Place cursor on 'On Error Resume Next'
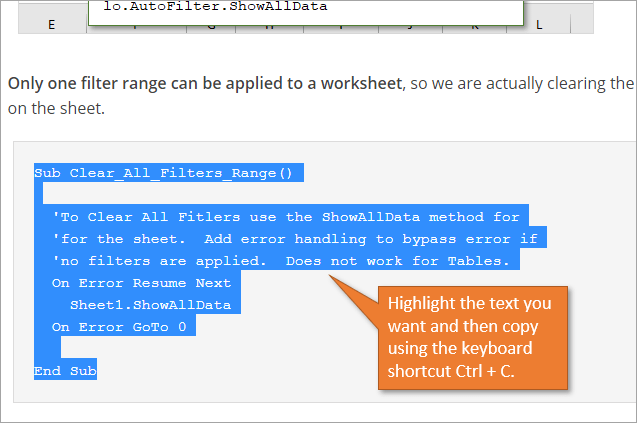The height and width of the screenshot is (423, 637). (x=141, y=283)
